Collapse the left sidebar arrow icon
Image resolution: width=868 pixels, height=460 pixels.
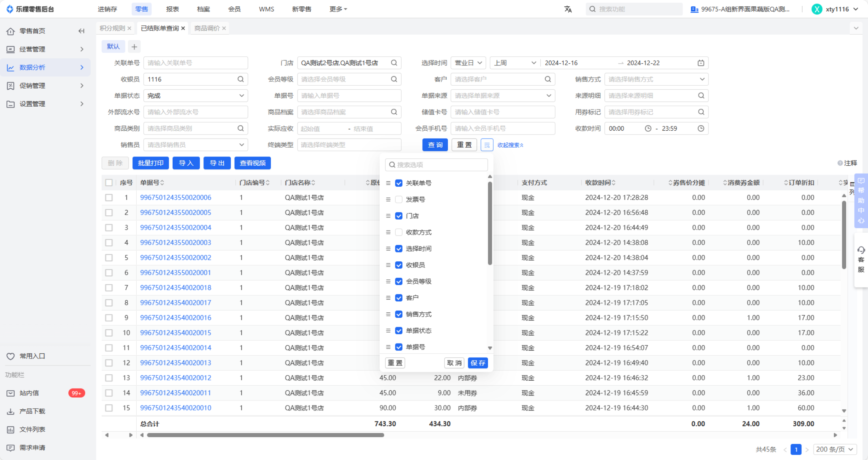[x=81, y=31]
